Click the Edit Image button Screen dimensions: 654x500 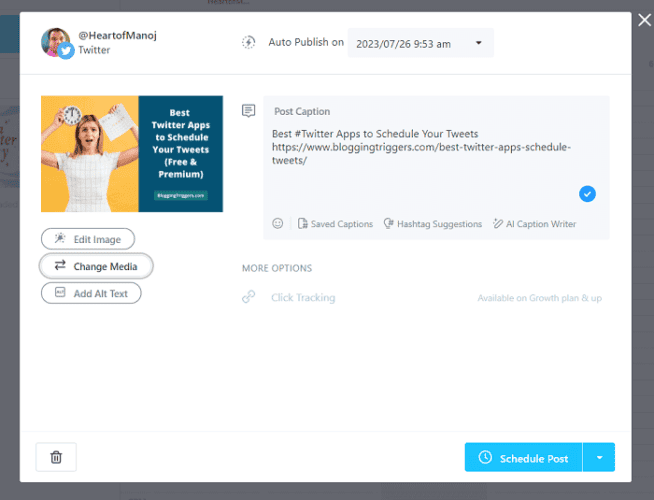[88, 239]
